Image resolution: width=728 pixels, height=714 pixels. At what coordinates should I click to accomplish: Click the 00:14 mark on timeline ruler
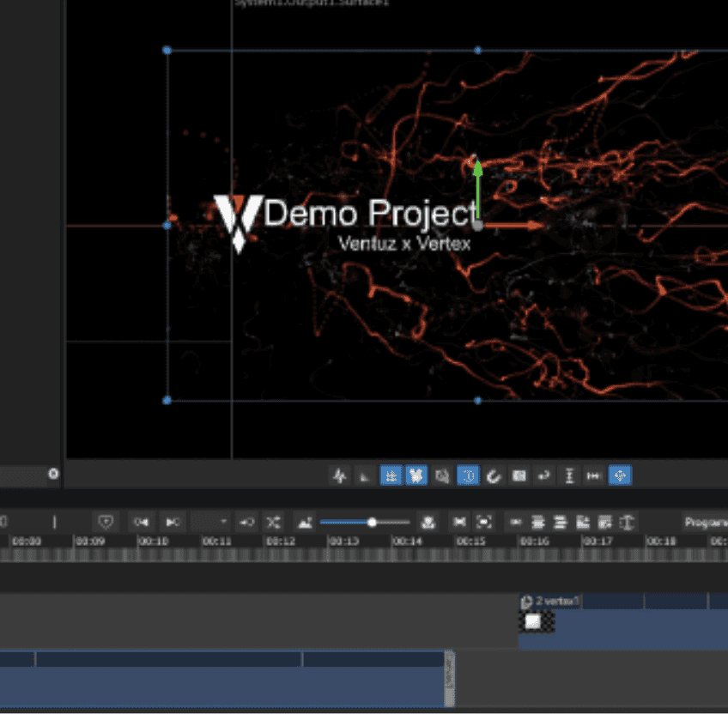[x=408, y=542]
